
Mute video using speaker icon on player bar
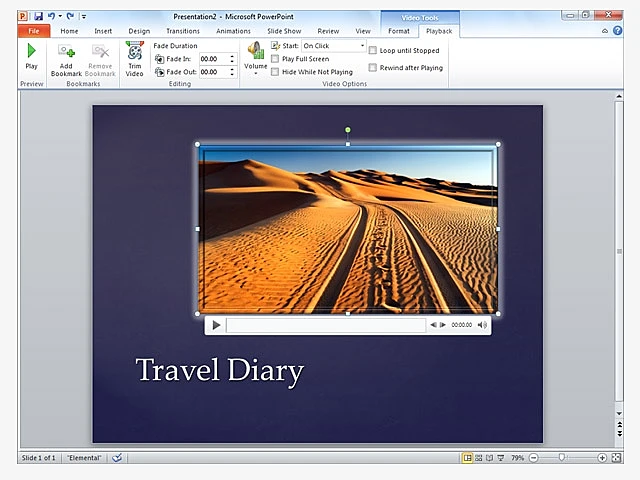pyautogui.click(x=482, y=325)
